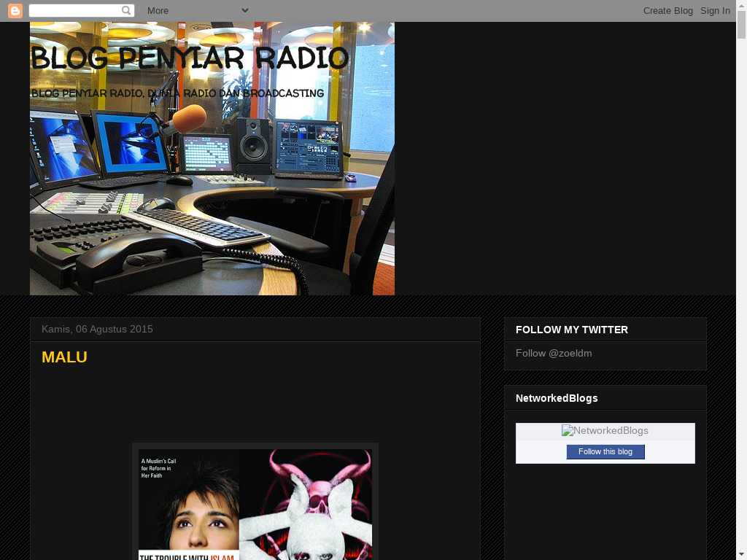Click the scrollbar down arrow
This screenshot has width=747, height=560.
tap(741, 554)
